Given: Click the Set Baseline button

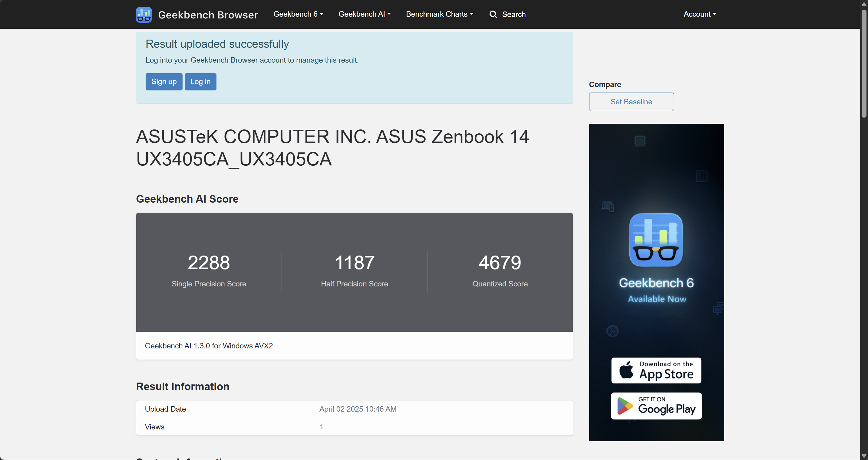Looking at the screenshot, I should 631,102.
